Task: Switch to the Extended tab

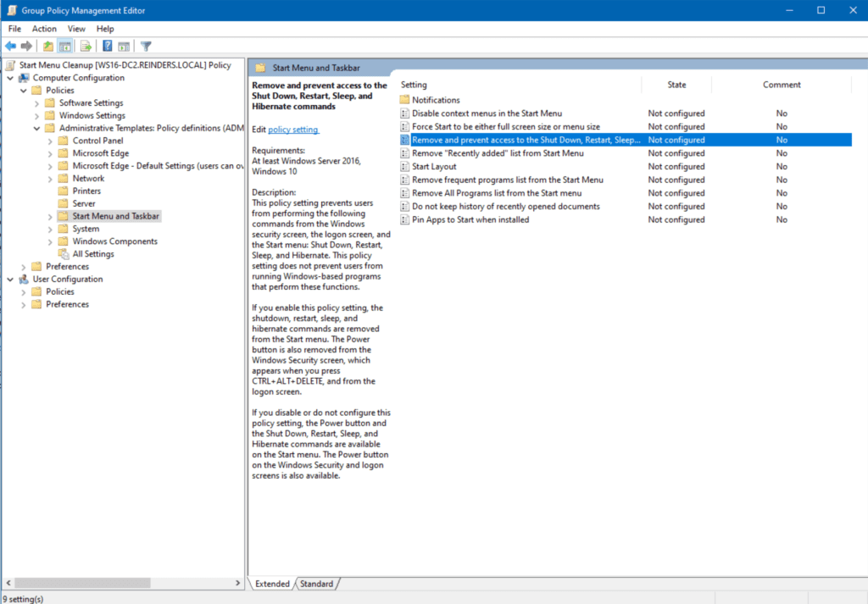Action: pyautogui.click(x=272, y=584)
